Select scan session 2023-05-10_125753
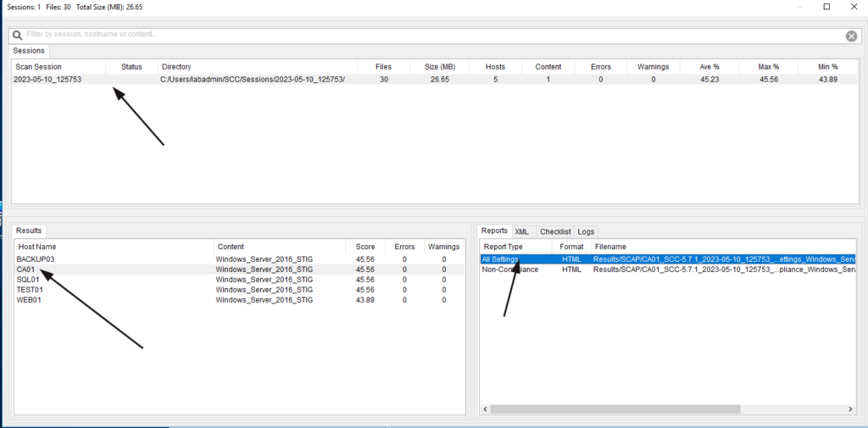868x428 pixels. [x=435, y=79]
